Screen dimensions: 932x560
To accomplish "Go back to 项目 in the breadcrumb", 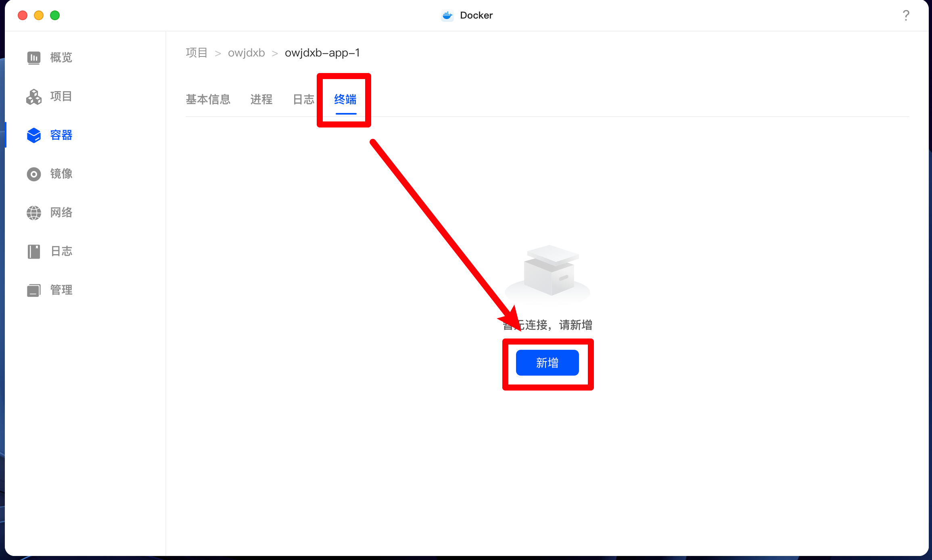I will (196, 53).
